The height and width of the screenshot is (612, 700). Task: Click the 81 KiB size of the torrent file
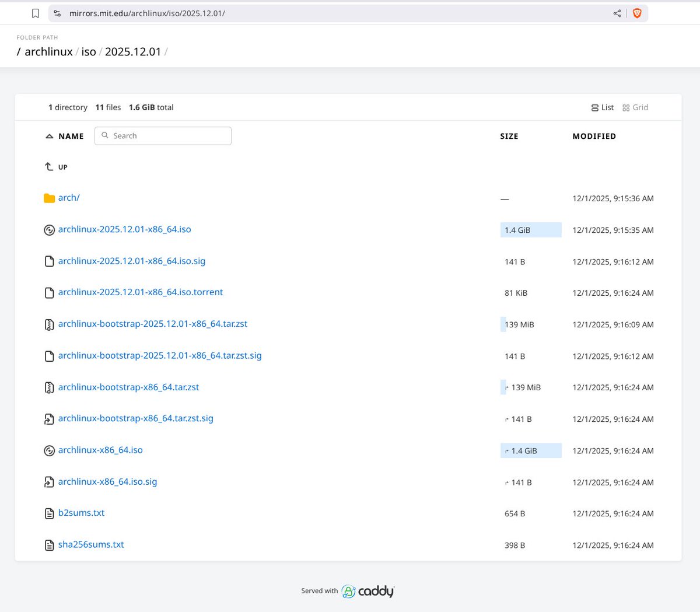pos(516,293)
